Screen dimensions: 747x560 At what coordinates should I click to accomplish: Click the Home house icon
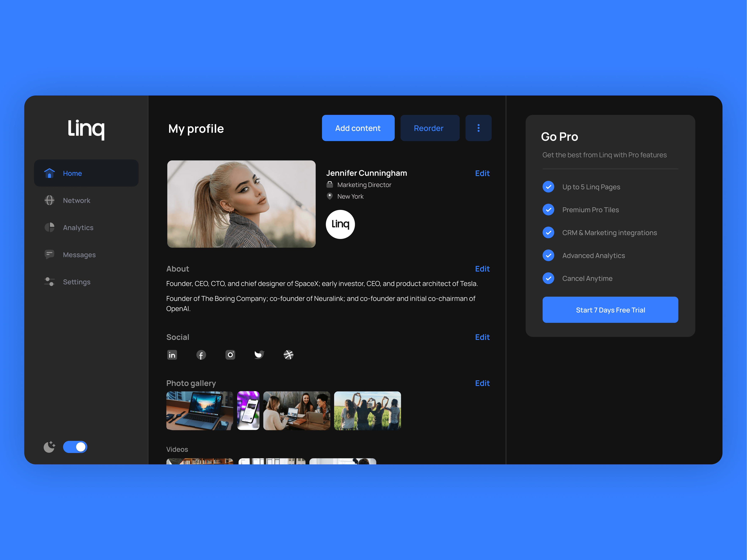click(x=49, y=173)
